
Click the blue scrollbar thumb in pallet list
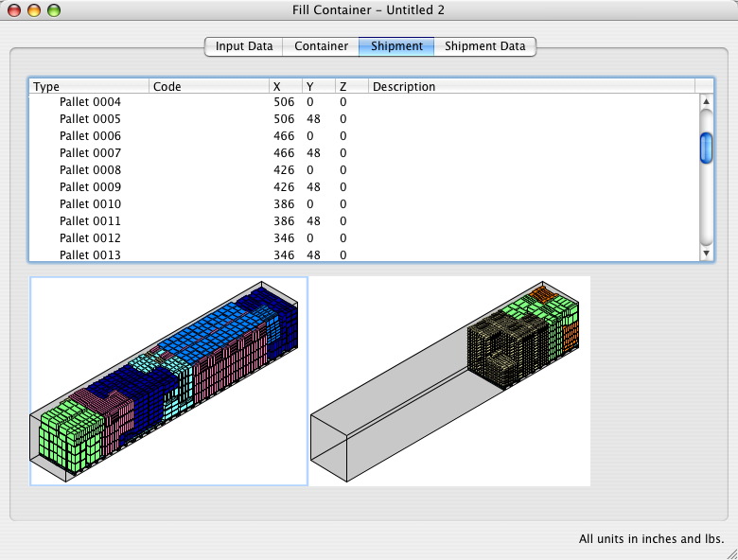[706, 149]
